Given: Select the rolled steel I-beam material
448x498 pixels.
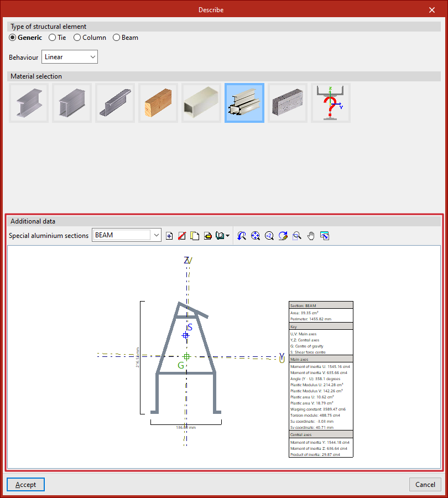Looking at the screenshot, I should click(29, 103).
